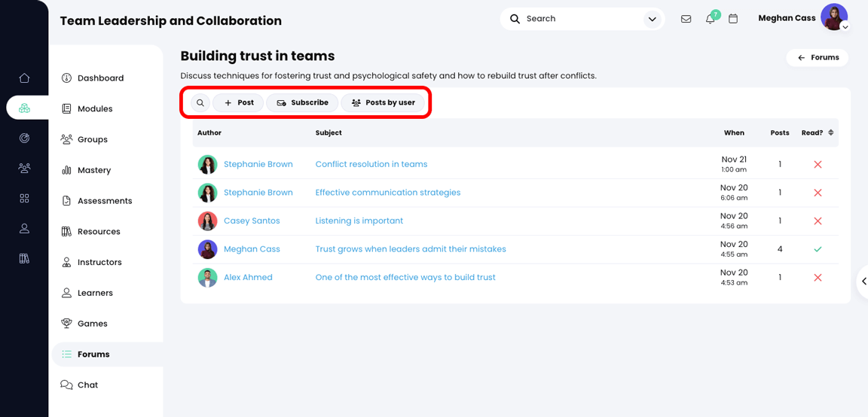Open Alex Ahmed author link
The height and width of the screenshot is (417, 868).
248,277
